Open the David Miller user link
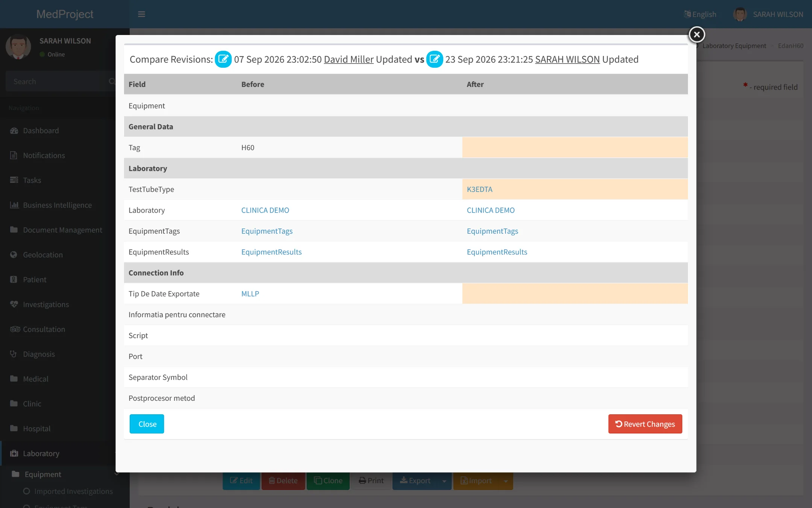The height and width of the screenshot is (508, 812). pyautogui.click(x=349, y=59)
